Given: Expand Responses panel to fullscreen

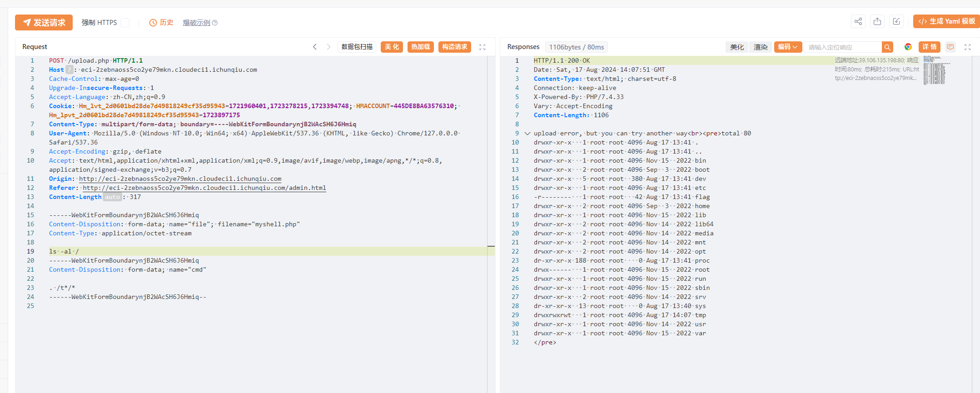Looking at the screenshot, I should point(968,47).
